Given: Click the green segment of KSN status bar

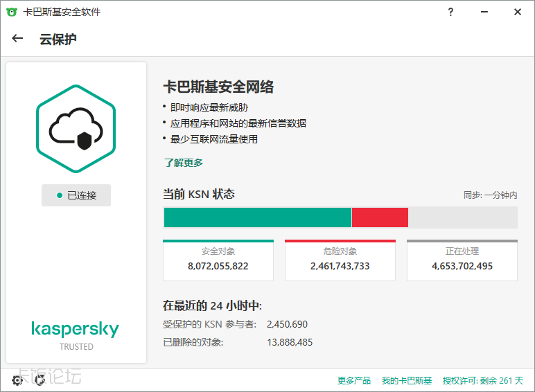Looking at the screenshot, I should (x=257, y=217).
